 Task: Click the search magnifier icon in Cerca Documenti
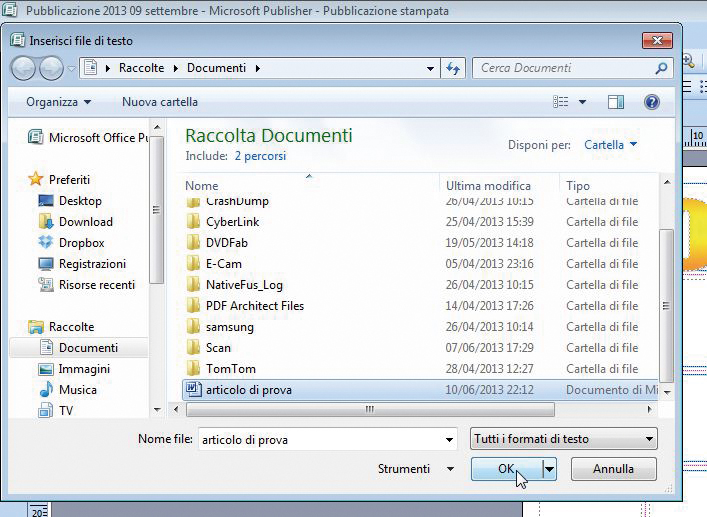point(661,68)
